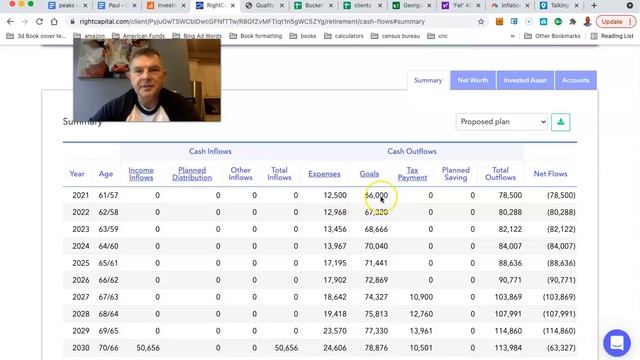Click the webcam video thumbnail
This screenshot has width=640, height=360.
pyautogui.click(x=147, y=80)
